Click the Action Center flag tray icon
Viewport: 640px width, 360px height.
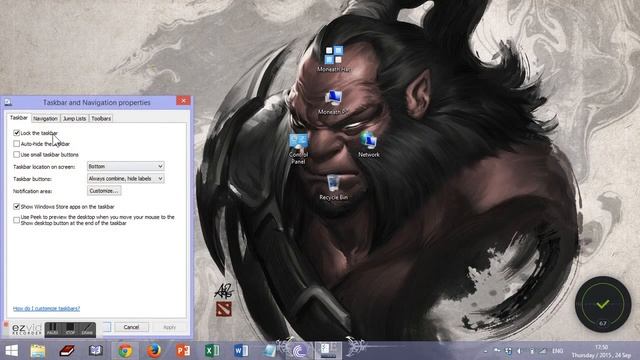(497, 351)
